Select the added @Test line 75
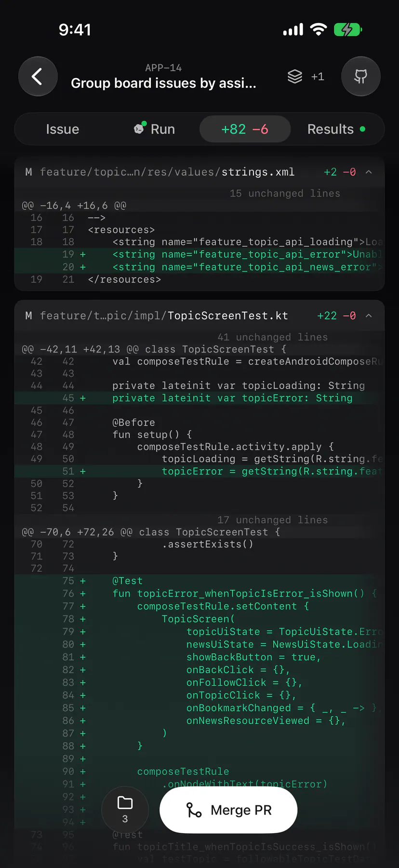399x868 pixels. (199, 581)
